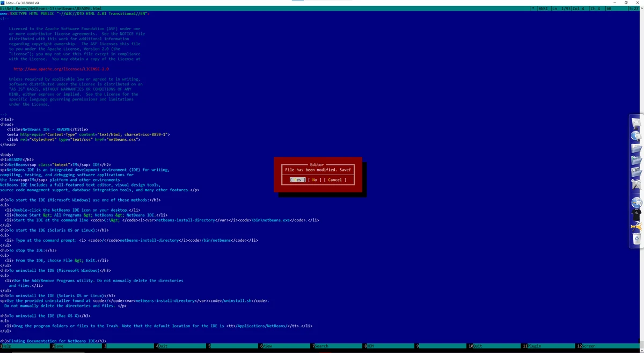Click the 'Drag the program folders' line
Screen dimensions: 644x353
[x=158, y=326]
